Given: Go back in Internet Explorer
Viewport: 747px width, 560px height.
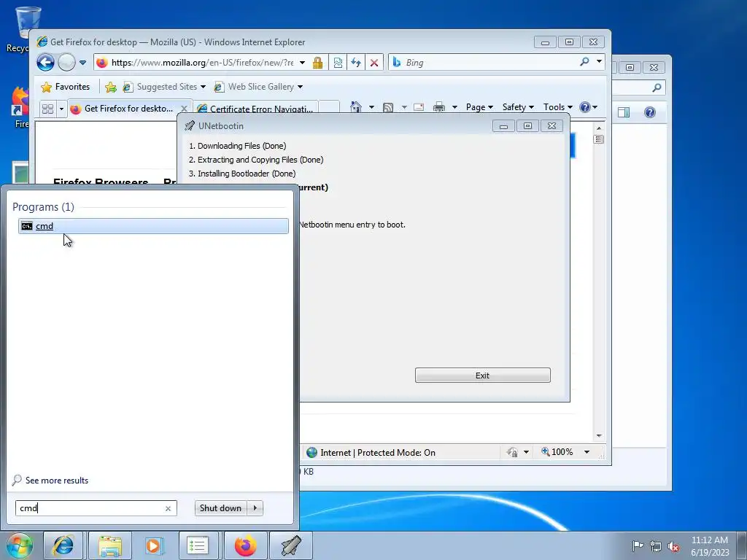Looking at the screenshot, I should pyautogui.click(x=45, y=63).
